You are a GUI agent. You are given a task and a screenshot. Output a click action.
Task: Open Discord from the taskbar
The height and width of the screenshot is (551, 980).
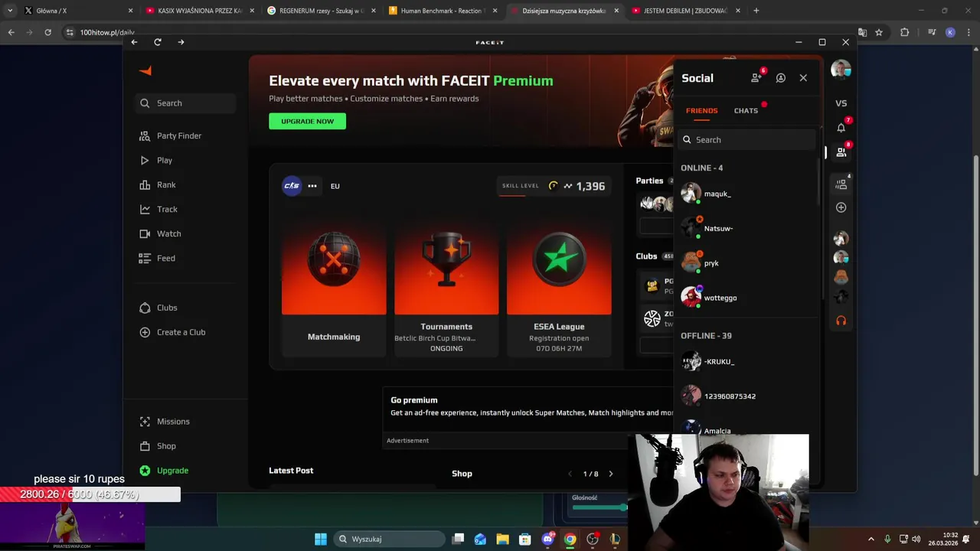(547, 539)
